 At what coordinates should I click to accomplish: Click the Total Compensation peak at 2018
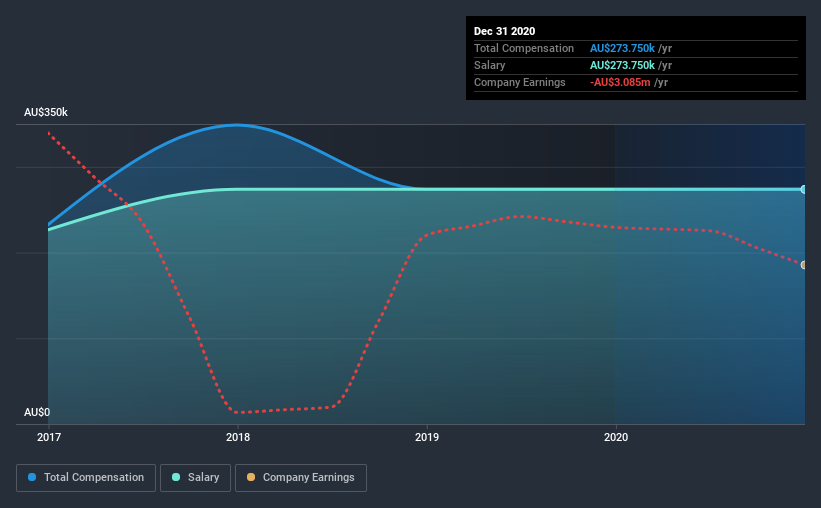coord(237,125)
